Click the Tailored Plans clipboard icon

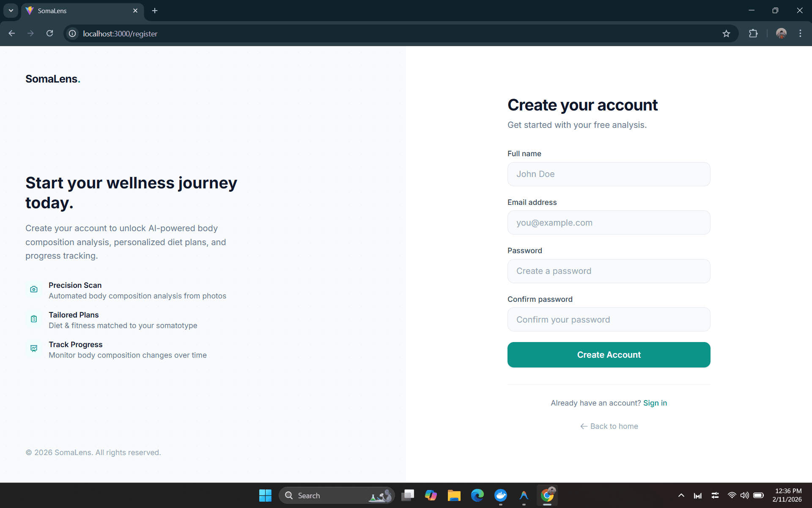[34, 319]
